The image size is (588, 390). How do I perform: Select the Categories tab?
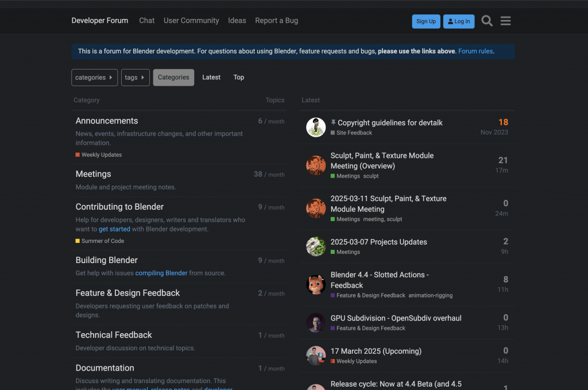[x=173, y=77]
